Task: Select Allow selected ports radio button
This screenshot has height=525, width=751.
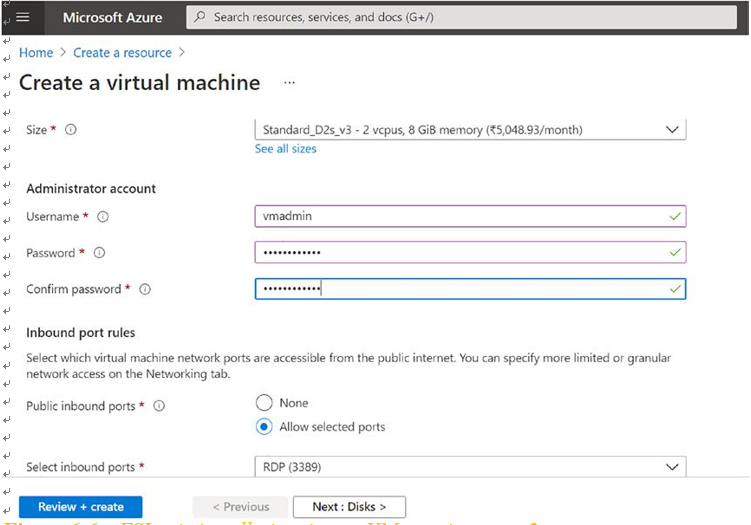Action: 264,426
